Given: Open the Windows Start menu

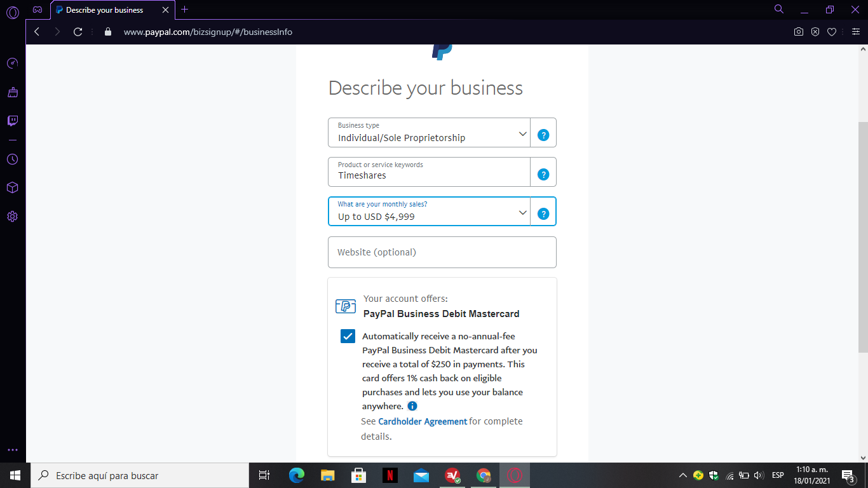Looking at the screenshot, I should (15, 475).
